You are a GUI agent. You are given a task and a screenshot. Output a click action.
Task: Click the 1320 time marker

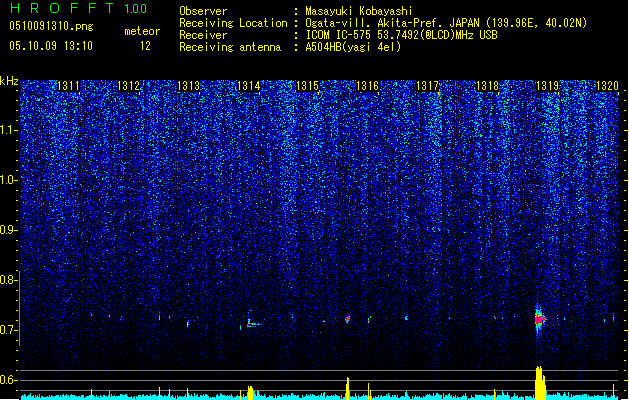[607, 86]
